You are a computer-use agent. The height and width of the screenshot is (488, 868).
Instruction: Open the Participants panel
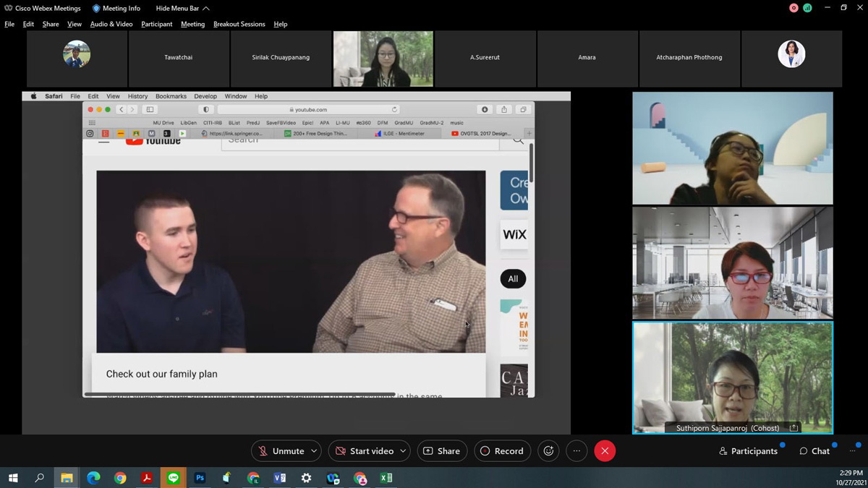[x=747, y=451]
